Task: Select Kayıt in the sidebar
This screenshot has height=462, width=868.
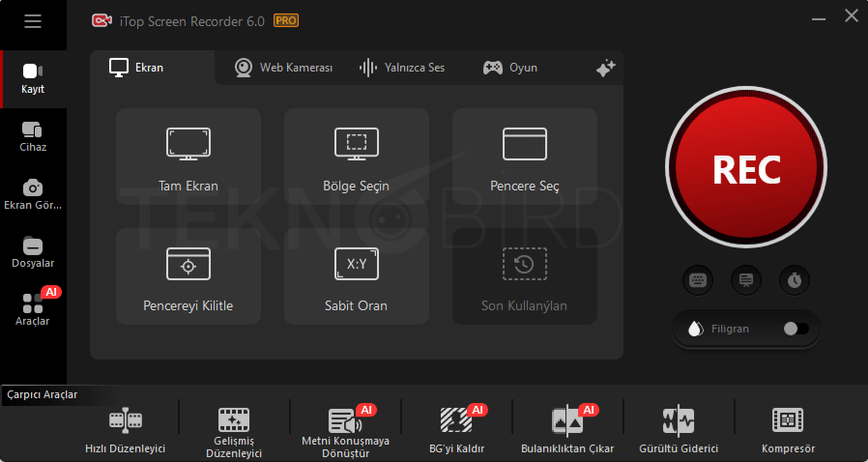Action: 33,79
